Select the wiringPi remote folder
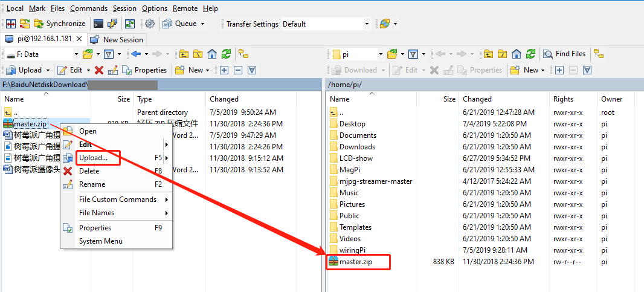The image size is (644, 292). tap(352, 250)
